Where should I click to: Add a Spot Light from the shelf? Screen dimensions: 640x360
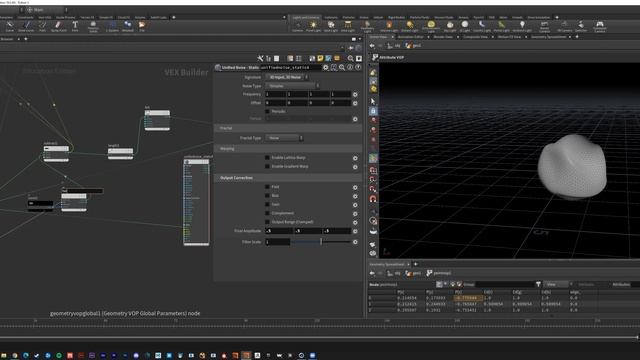click(x=331, y=27)
